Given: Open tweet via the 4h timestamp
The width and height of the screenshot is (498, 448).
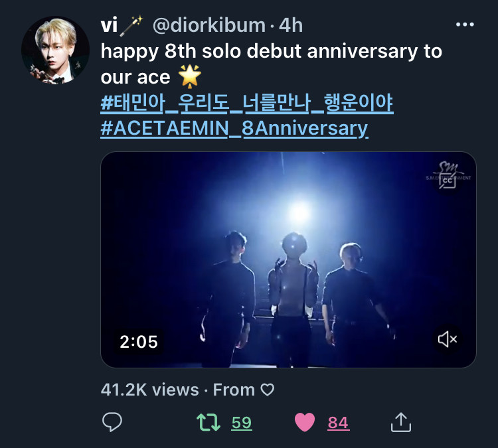Looking at the screenshot, I should pos(291,25).
